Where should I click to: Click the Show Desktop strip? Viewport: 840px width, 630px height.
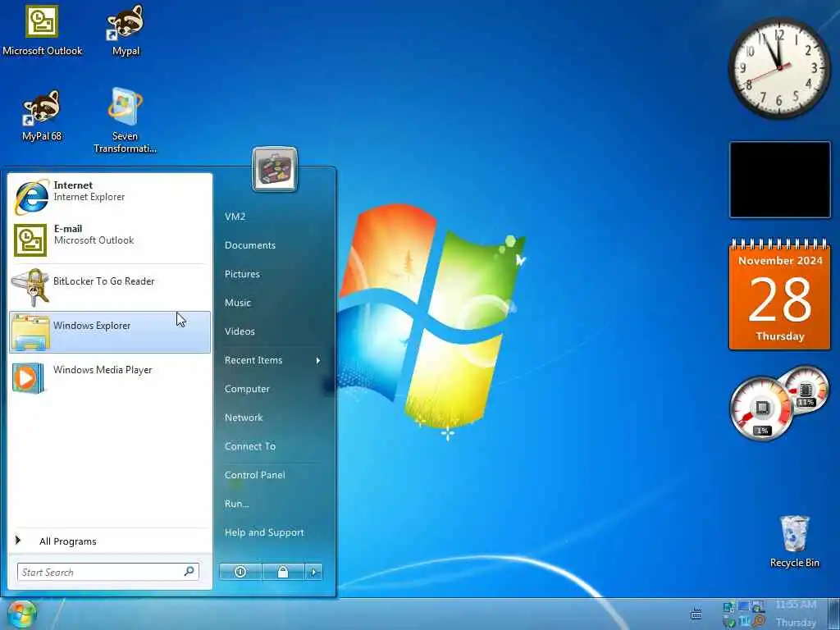(834, 614)
